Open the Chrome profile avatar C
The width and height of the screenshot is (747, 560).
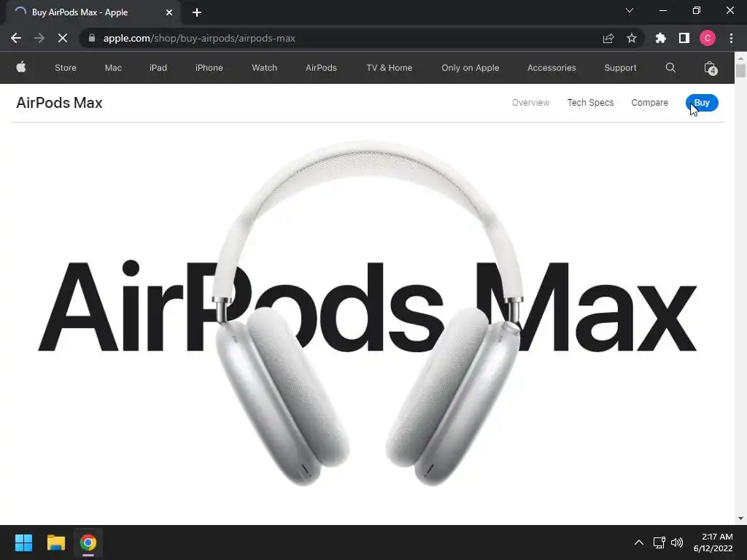point(708,38)
